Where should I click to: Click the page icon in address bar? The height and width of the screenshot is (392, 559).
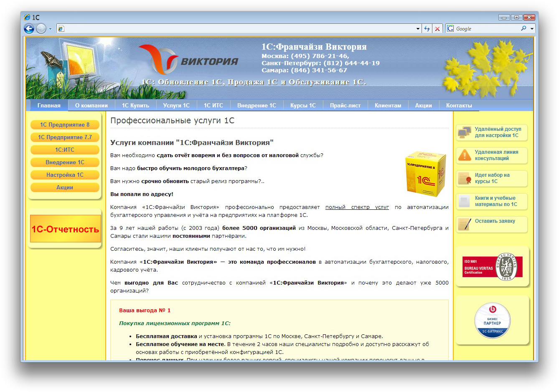[61, 28]
